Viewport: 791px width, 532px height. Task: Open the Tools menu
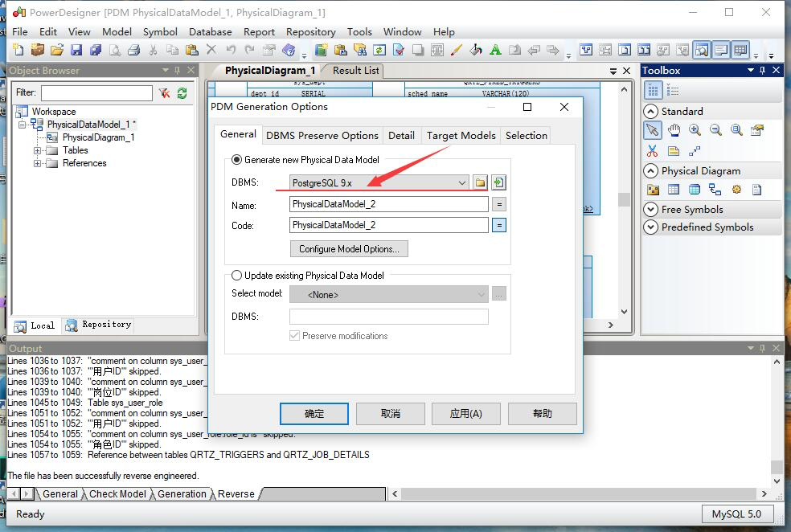(359, 32)
